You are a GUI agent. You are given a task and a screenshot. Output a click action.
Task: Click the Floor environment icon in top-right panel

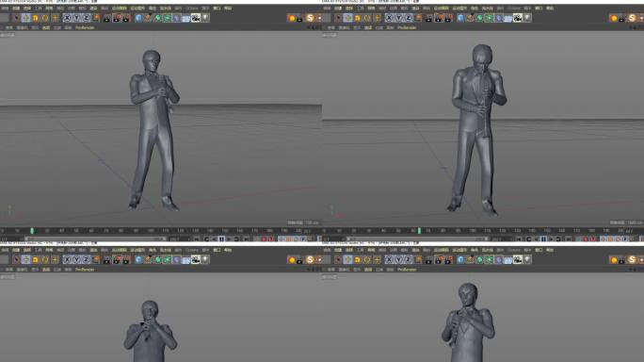click(x=507, y=18)
